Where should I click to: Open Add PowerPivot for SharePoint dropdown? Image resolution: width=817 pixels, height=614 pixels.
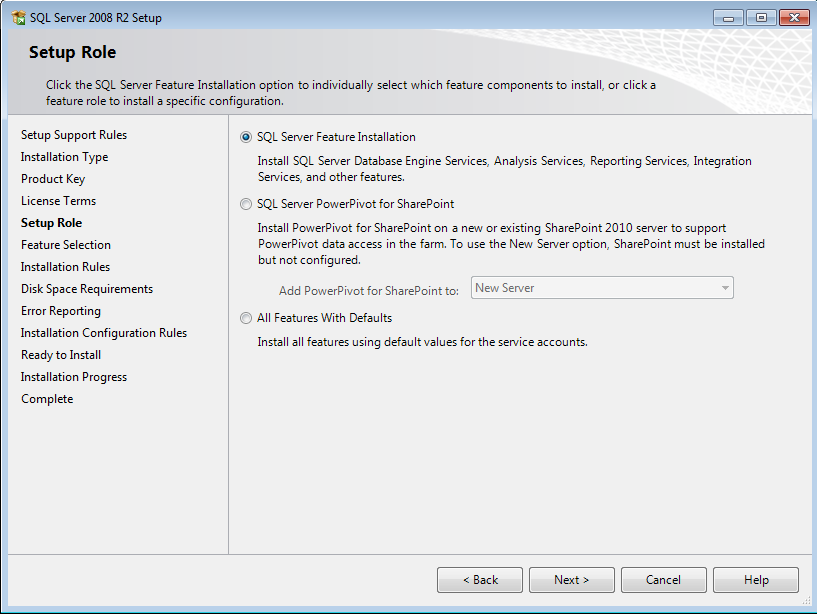tap(602, 288)
